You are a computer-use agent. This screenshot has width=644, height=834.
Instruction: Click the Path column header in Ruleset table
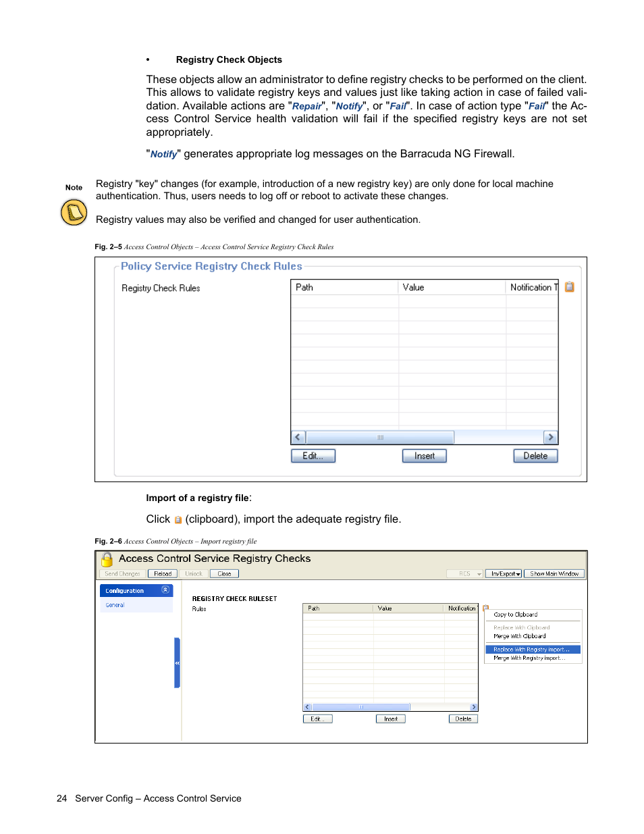(x=338, y=608)
